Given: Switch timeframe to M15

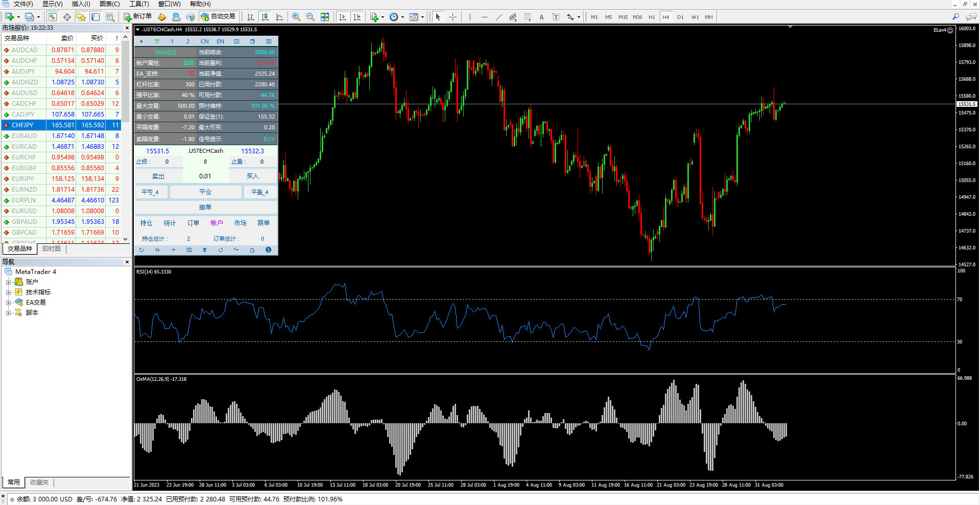Looking at the screenshot, I should click(623, 17).
